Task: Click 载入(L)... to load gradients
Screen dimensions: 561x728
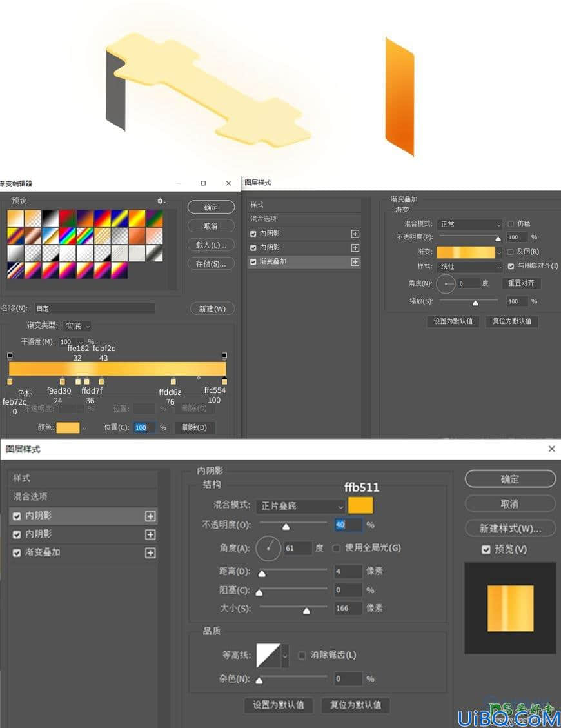Action: click(x=211, y=245)
